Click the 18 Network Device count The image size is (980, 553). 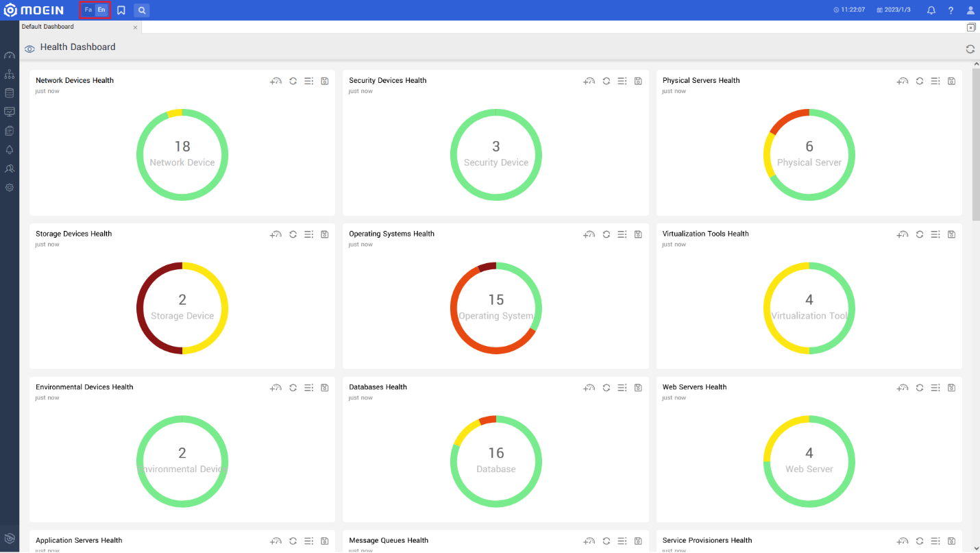point(182,147)
